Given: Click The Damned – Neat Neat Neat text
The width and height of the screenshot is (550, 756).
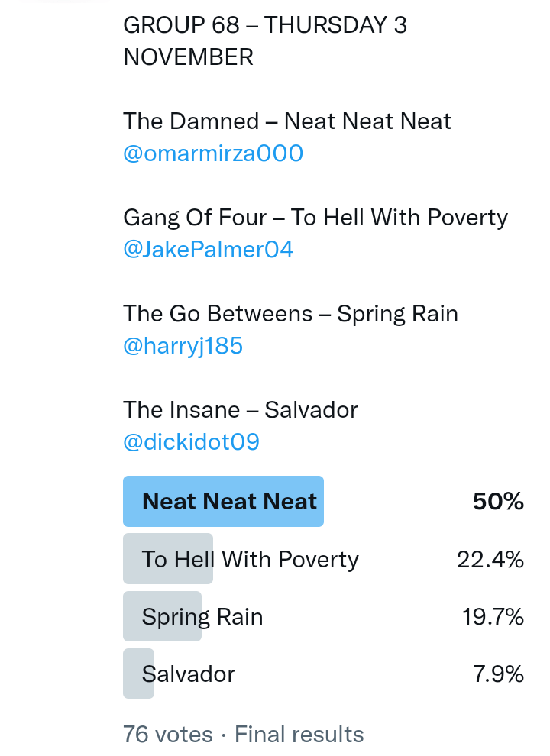Looking at the screenshot, I should [x=287, y=121].
